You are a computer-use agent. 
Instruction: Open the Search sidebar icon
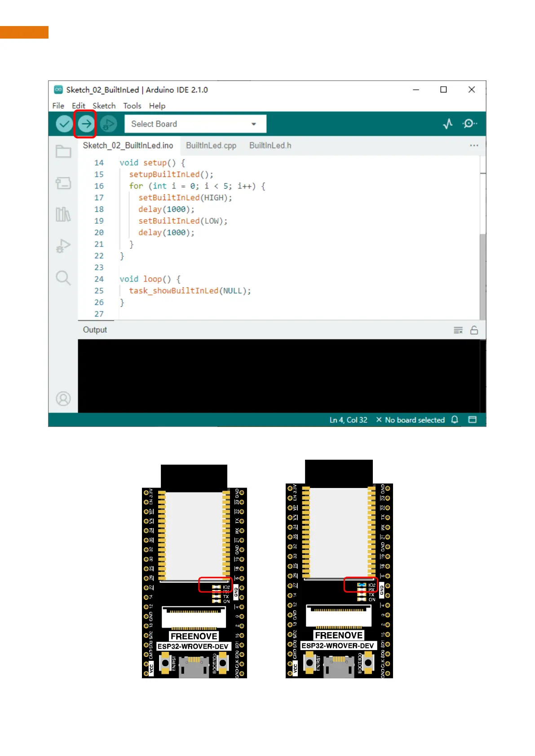click(x=63, y=278)
